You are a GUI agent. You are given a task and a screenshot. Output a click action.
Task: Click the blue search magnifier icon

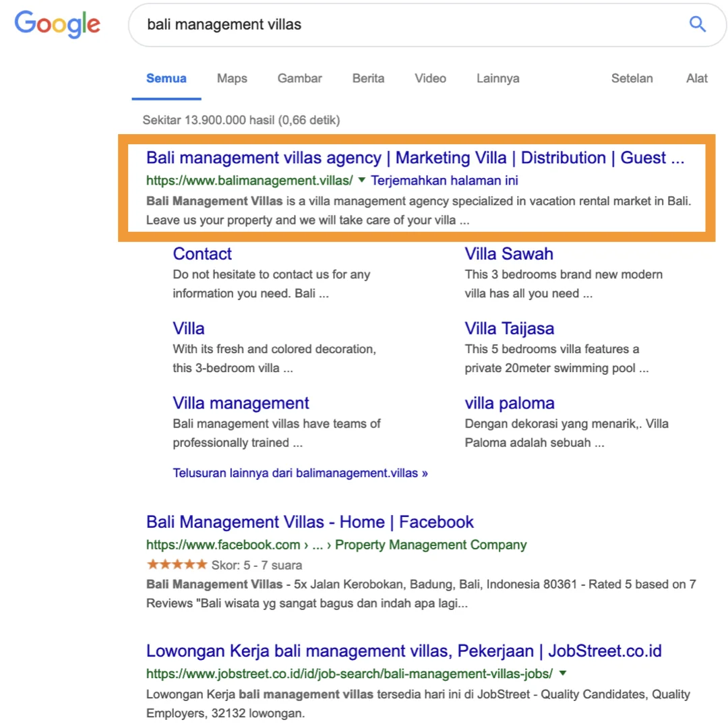pyautogui.click(x=697, y=24)
